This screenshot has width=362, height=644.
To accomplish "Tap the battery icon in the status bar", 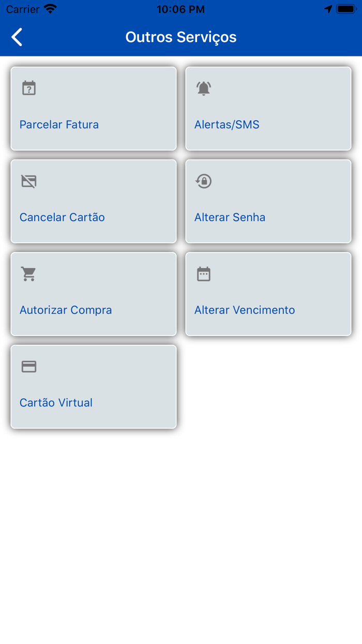I will (344, 8).
